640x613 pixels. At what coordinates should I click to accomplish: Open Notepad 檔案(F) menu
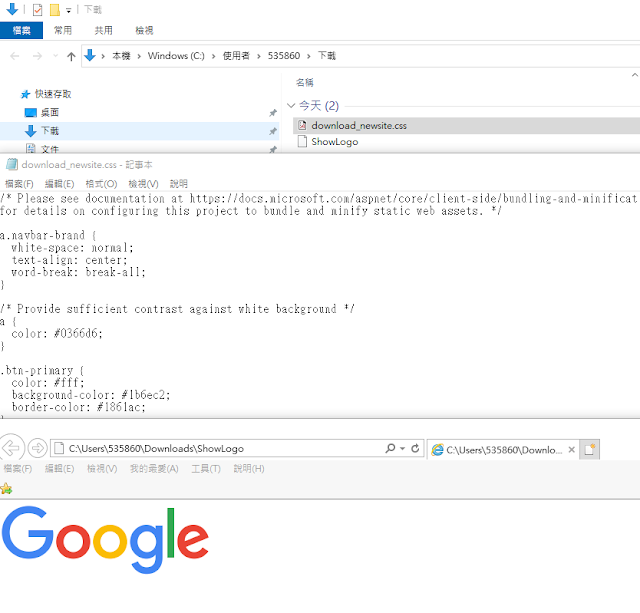[19, 184]
